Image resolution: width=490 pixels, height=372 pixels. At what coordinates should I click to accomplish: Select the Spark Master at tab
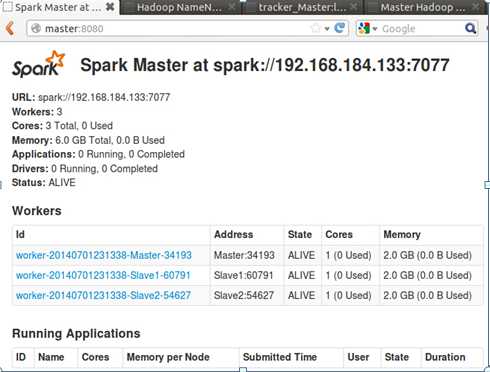(x=59, y=7)
